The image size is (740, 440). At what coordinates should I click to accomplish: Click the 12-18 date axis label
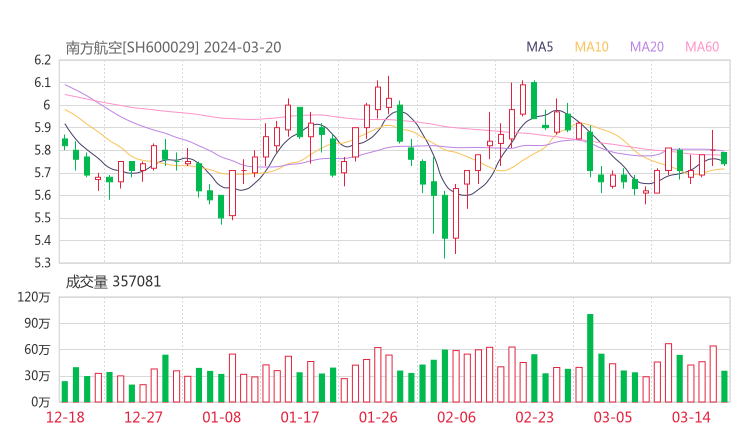click(65, 417)
